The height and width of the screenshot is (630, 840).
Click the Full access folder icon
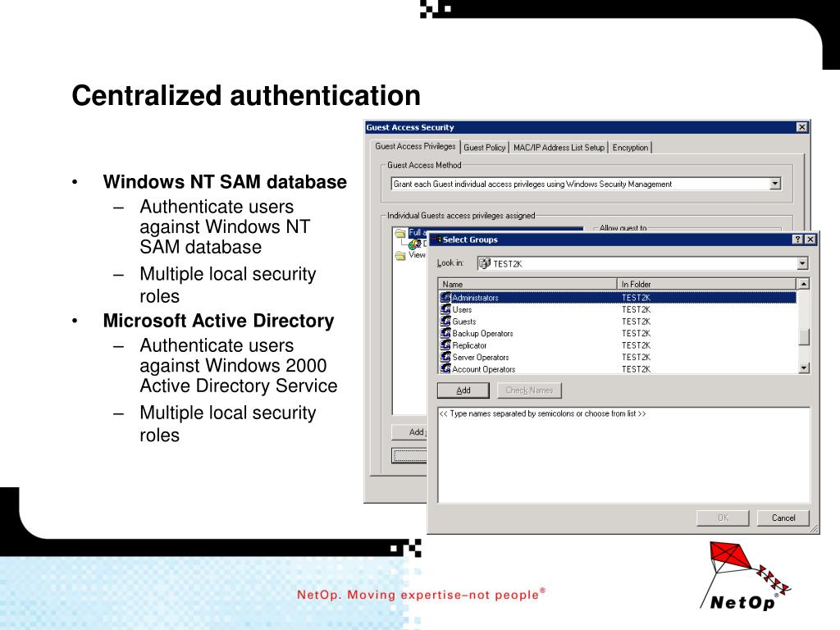(x=400, y=233)
